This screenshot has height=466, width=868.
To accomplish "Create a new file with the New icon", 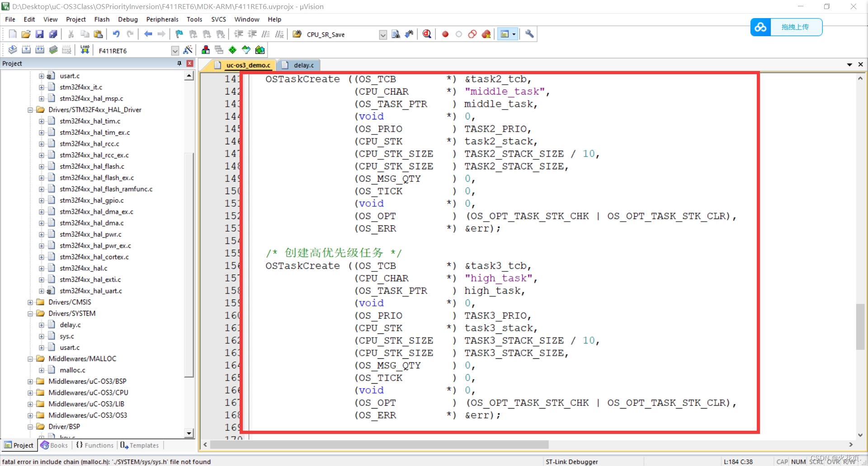I will click(x=13, y=34).
